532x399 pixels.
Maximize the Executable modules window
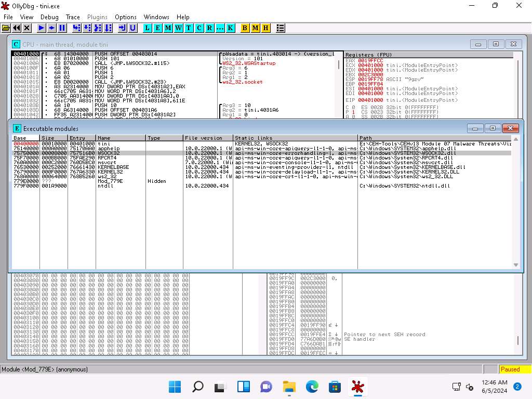(x=493, y=128)
